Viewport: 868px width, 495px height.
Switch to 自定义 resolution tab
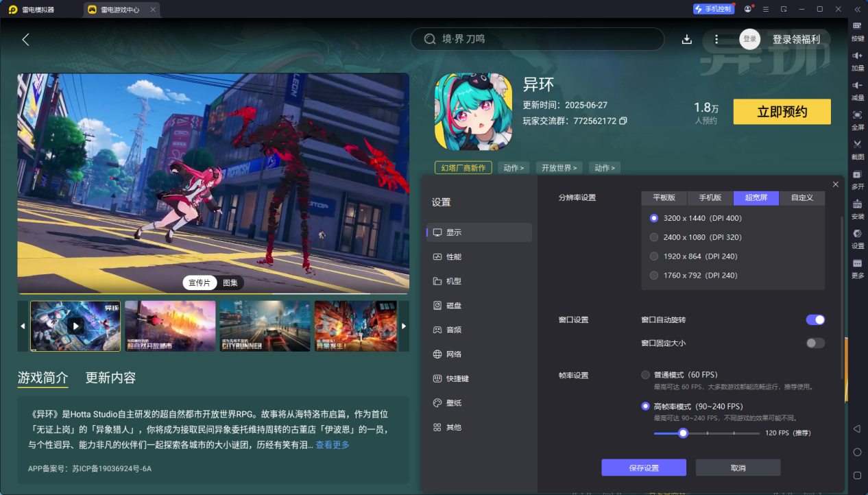(x=802, y=197)
